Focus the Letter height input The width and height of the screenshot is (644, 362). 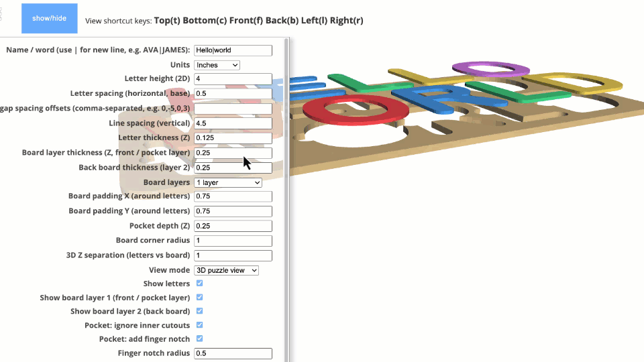pyautogui.click(x=233, y=79)
